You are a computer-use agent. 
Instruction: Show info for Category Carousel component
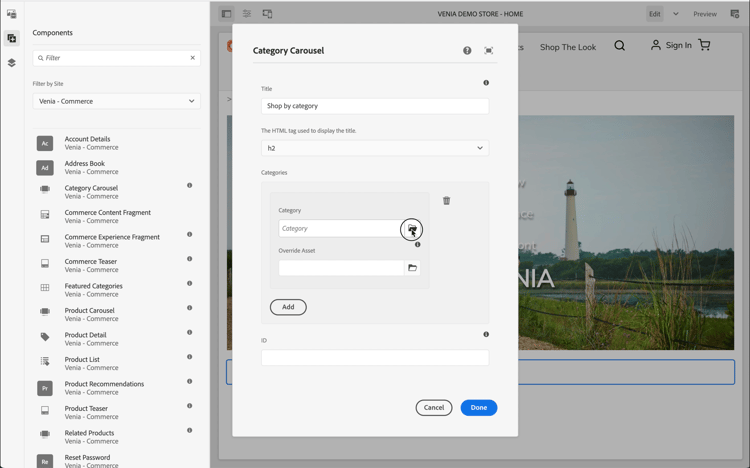[189, 186]
